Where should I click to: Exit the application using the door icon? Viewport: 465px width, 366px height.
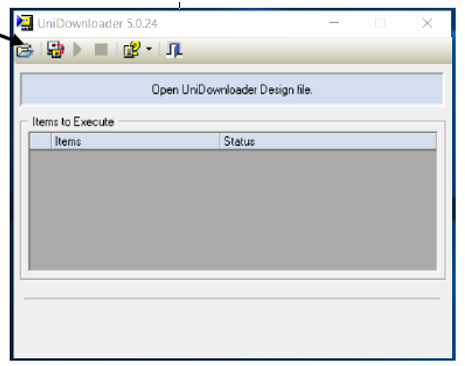[174, 50]
